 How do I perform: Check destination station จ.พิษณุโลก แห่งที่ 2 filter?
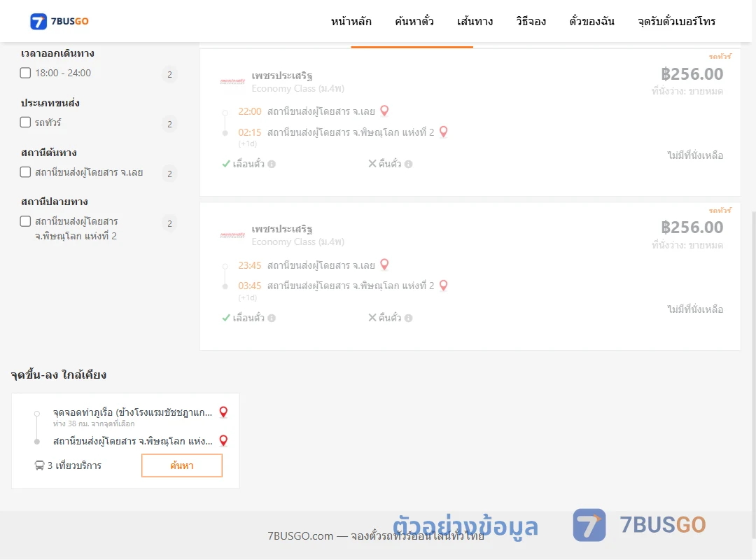[26, 221]
